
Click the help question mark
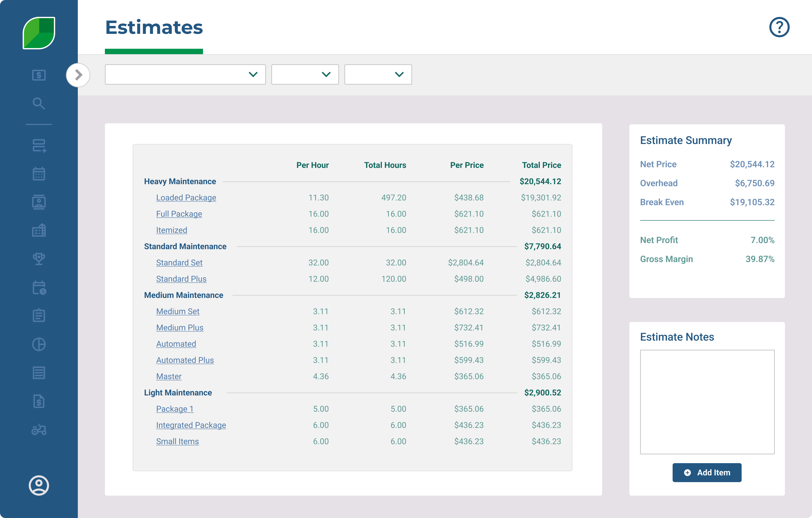click(x=779, y=27)
